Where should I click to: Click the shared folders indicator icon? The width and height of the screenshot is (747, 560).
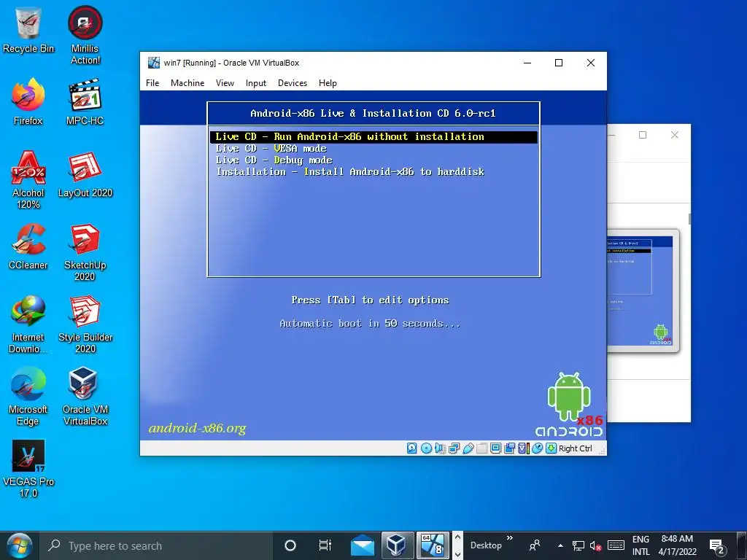click(481, 448)
